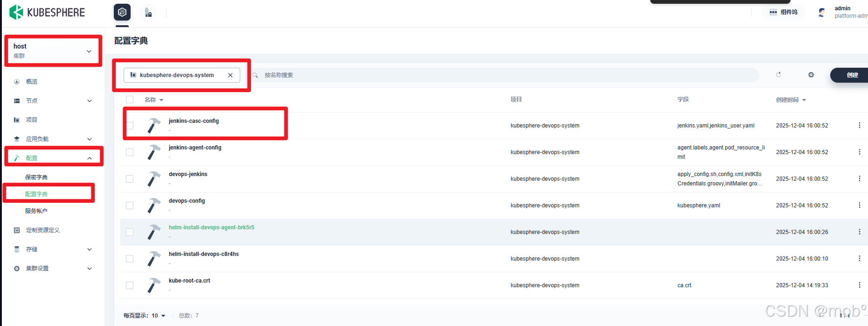Click the 节点 sidebar icon
The width and height of the screenshot is (868, 326).
(x=17, y=101)
